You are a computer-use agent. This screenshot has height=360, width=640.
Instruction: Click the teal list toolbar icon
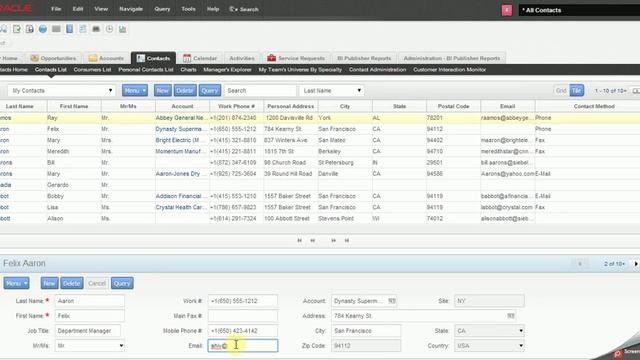(x=83, y=29)
